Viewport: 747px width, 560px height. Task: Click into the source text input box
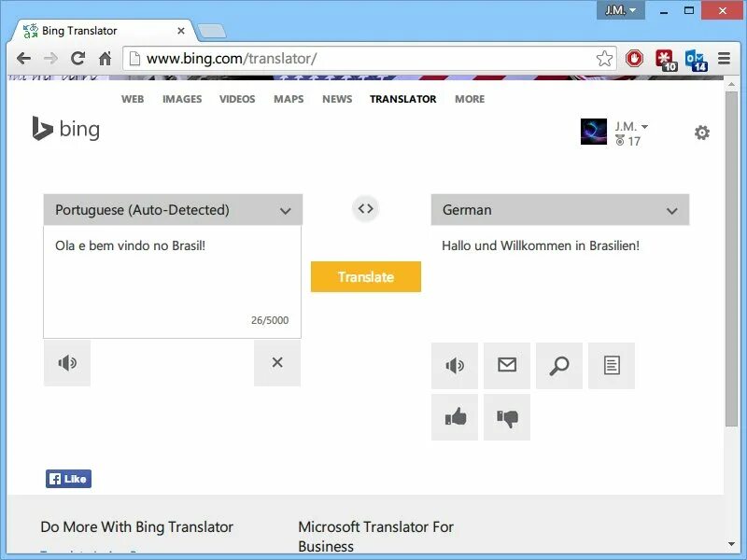pyautogui.click(x=173, y=282)
